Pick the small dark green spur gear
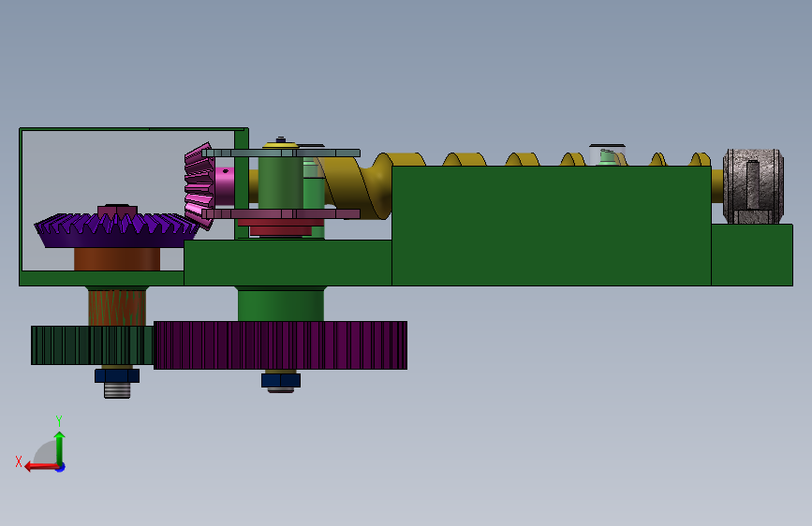The width and height of the screenshot is (812, 526). [92, 345]
